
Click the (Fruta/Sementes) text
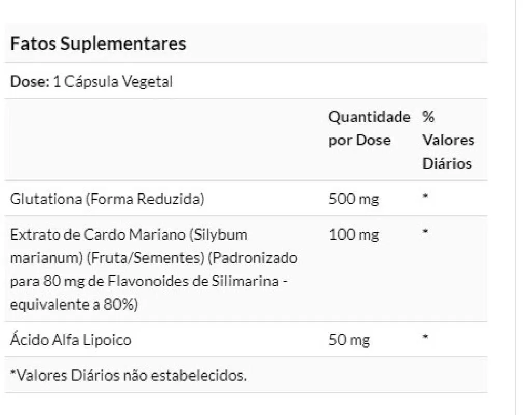pyautogui.click(x=145, y=258)
